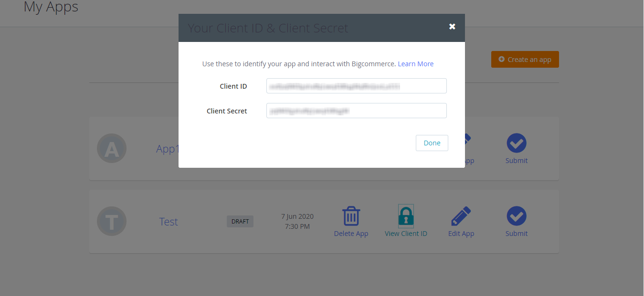The height and width of the screenshot is (296, 644).
Task: Click the DRAFT status badge
Action: [x=240, y=221]
